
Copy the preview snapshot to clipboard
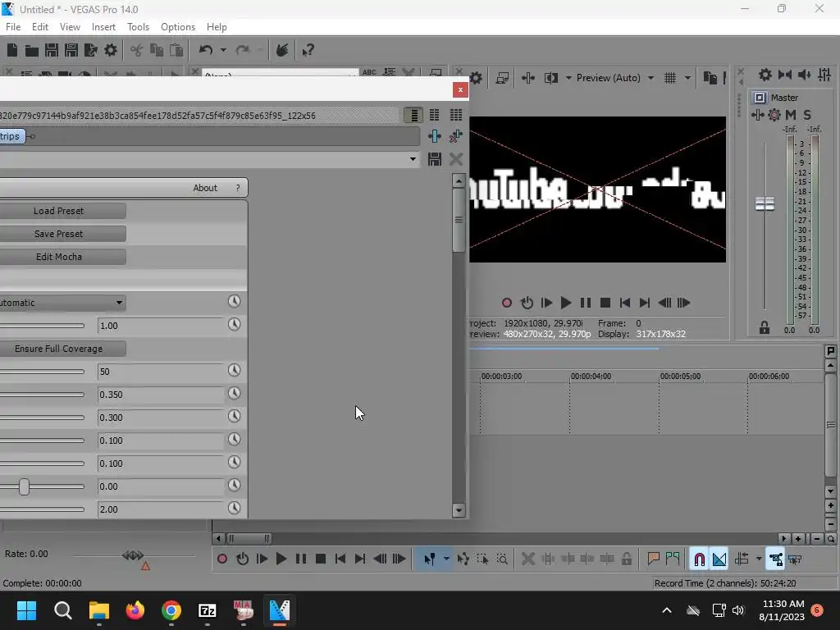[x=710, y=78]
